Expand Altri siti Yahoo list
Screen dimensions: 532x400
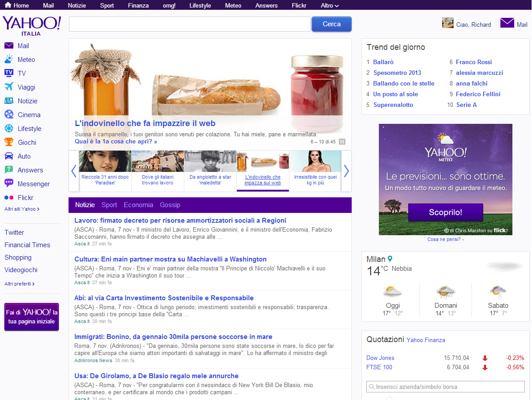pyautogui.click(x=22, y=209)
